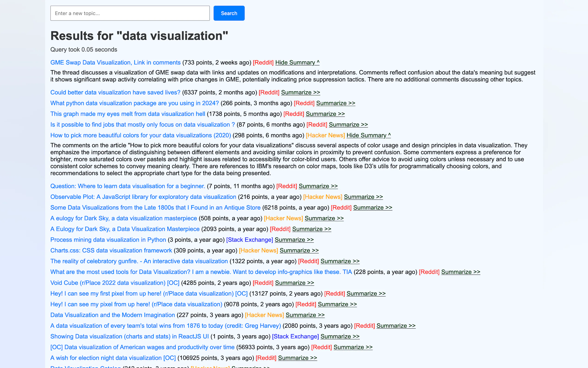Hide summary for beautiful colors article
This screenshot has width=588, height=368.
368,135
